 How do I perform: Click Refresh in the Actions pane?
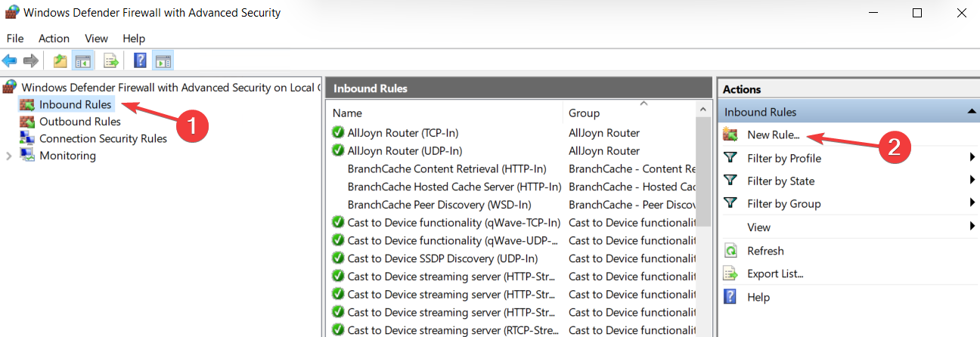click(765, 251)
